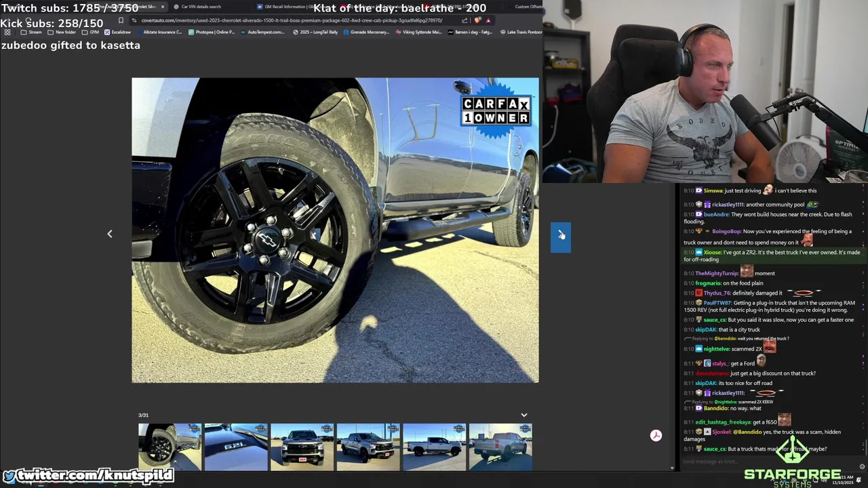Click the red Acrobat floating icon
Image resolution: width=868 pixels, height=488 pixels.
click(x=656, y=436)
